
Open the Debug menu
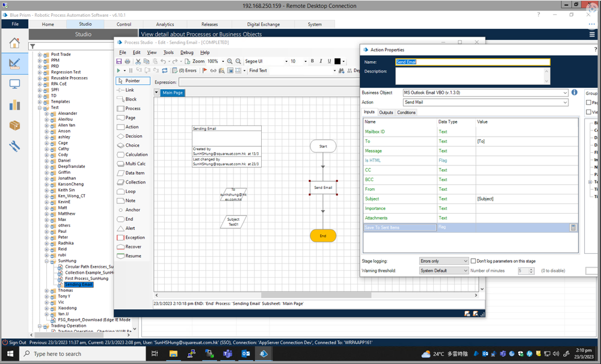coord(187,52)
